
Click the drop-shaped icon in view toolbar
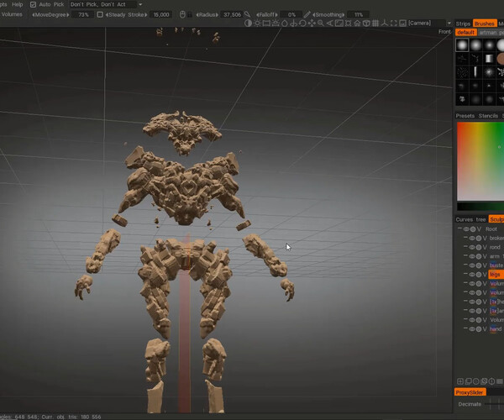click(x=285, y=24)
